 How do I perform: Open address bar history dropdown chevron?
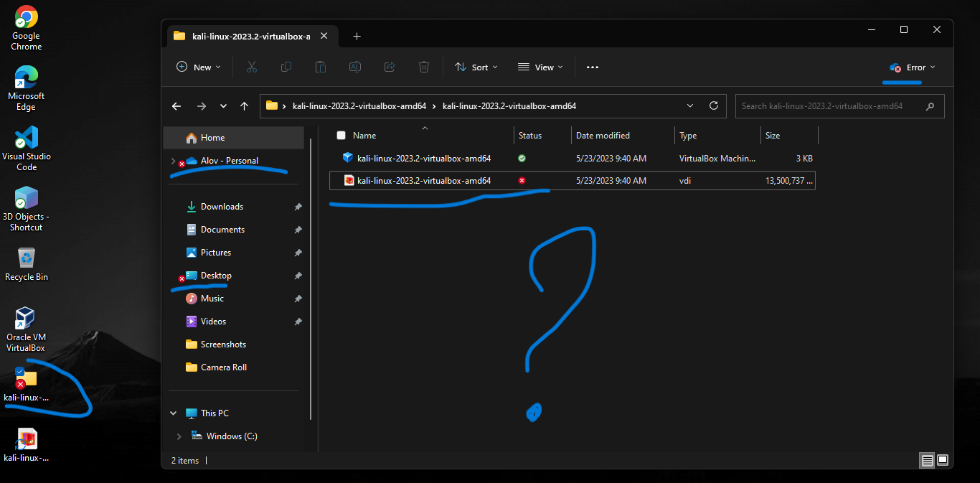690,105
